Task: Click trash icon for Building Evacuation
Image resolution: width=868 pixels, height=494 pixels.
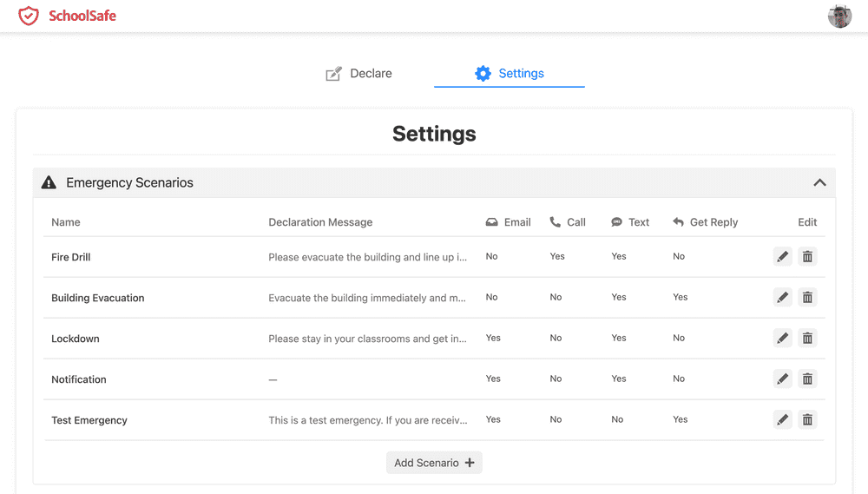Action: pos(807,298)
